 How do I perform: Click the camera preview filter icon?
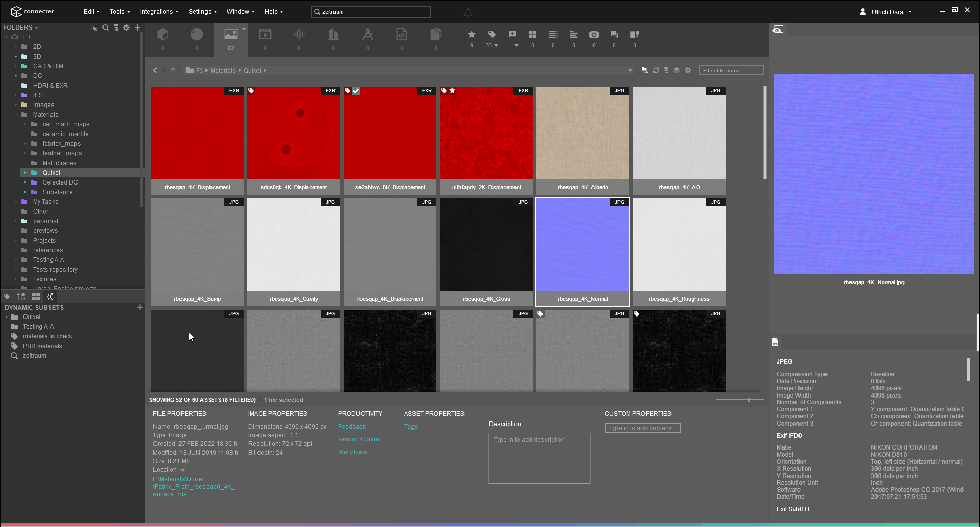point(594,34)
